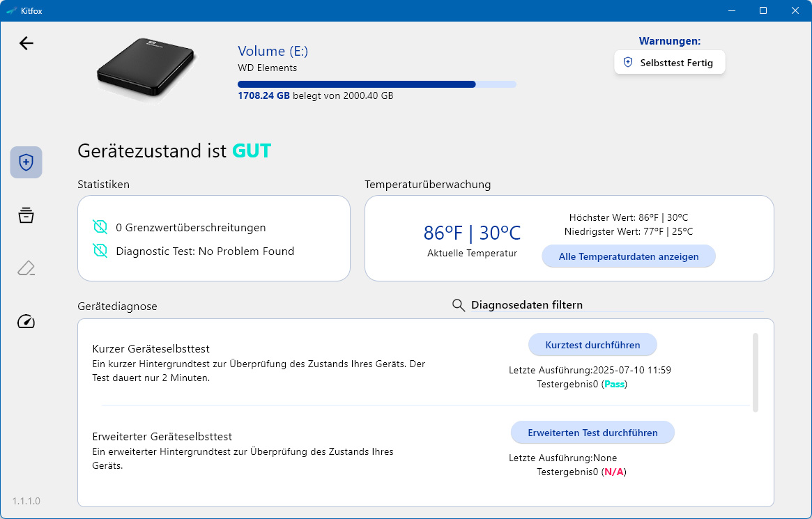Show all temperature data via Alle Temperaturdaten anzeigen
812x519 pixels.
629,256
